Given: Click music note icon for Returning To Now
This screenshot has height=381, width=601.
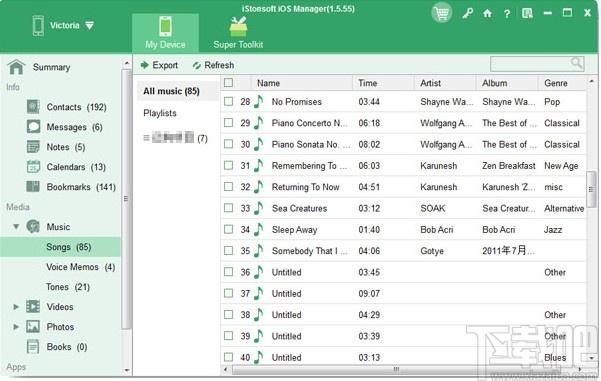Looking at the screenshot, I should point(259,187).
